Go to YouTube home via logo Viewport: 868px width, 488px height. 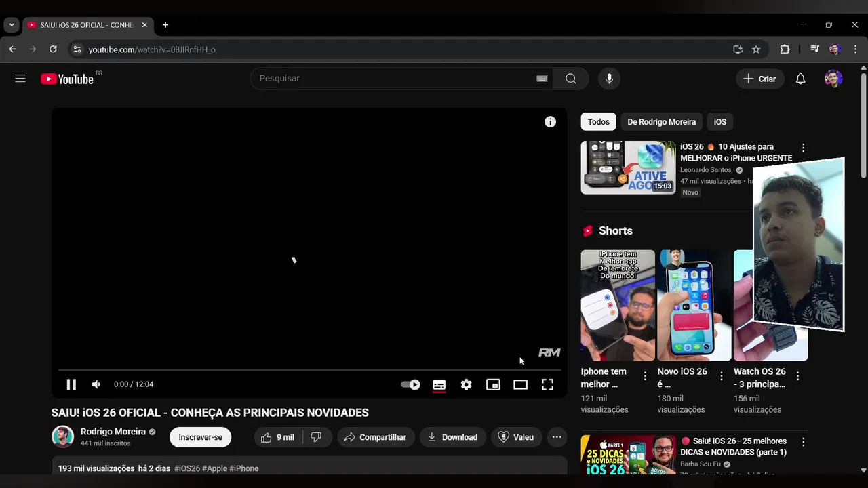(67, 79)
